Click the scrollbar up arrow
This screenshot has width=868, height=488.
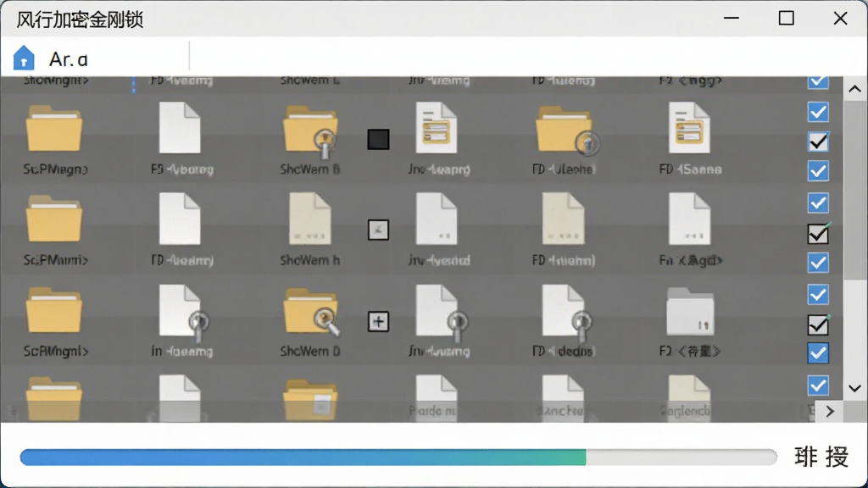coord(854,88)
